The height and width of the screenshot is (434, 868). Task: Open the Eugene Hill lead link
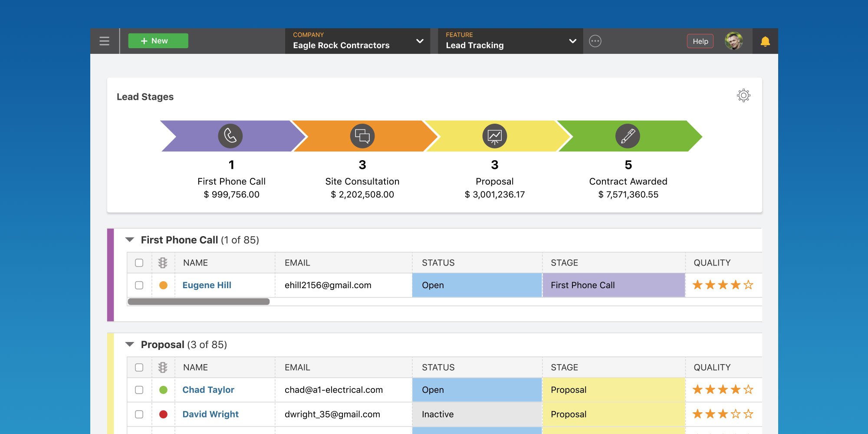tap(207, 285)
